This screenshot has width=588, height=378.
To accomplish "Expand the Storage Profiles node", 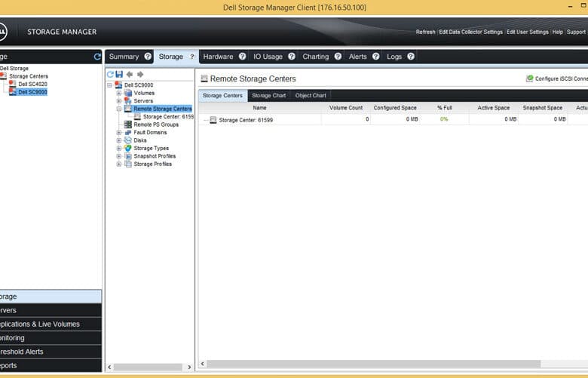I will 119,164.
